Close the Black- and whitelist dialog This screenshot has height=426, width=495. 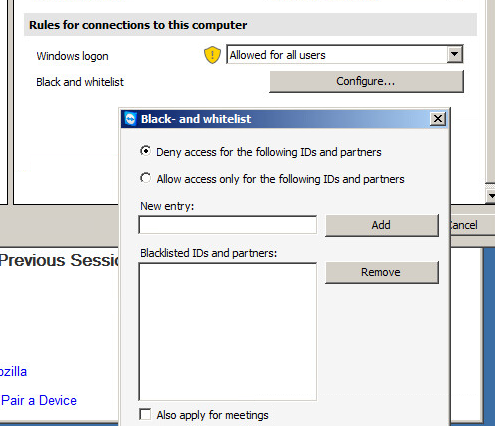pyautogui.click(x=438, y=119)
